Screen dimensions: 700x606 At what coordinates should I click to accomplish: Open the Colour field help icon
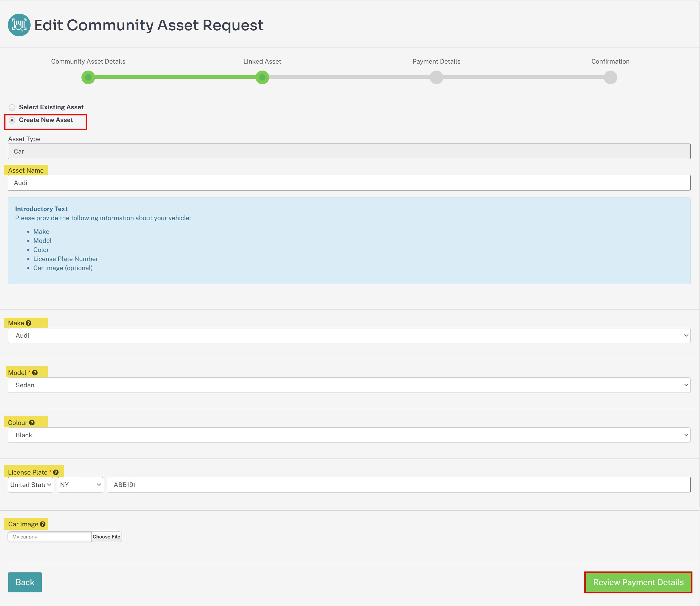coord(32,423)
